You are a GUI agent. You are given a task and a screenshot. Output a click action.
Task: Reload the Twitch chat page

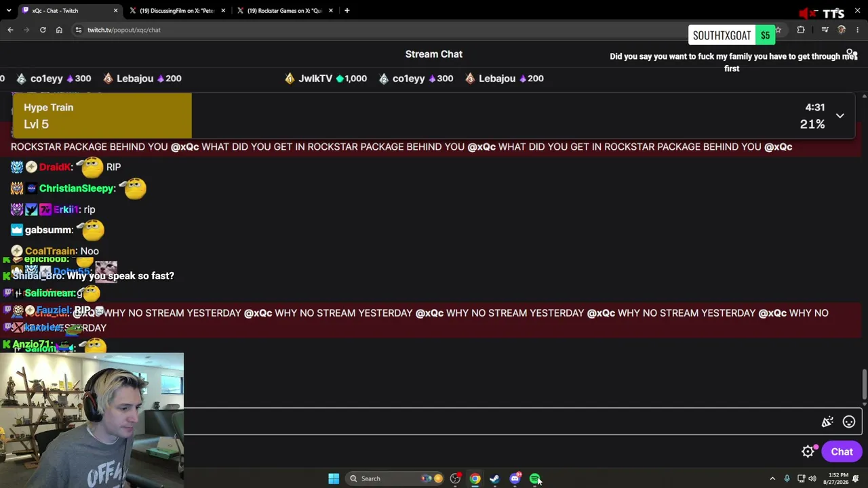43,30
